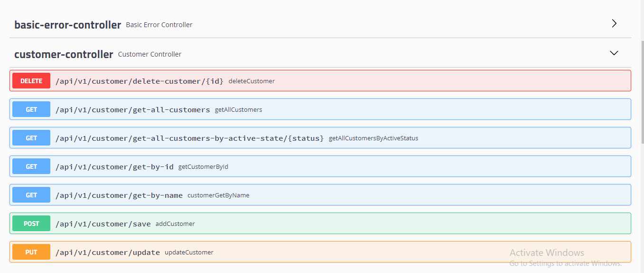
Task: Click the updateCustomer summary text
Action: [x=189, y=253]
